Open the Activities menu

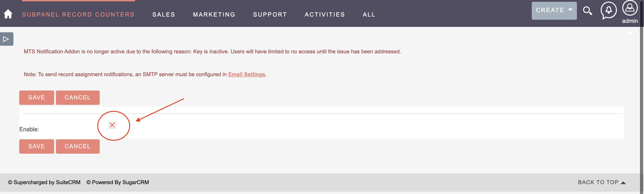tap(324, 15)
